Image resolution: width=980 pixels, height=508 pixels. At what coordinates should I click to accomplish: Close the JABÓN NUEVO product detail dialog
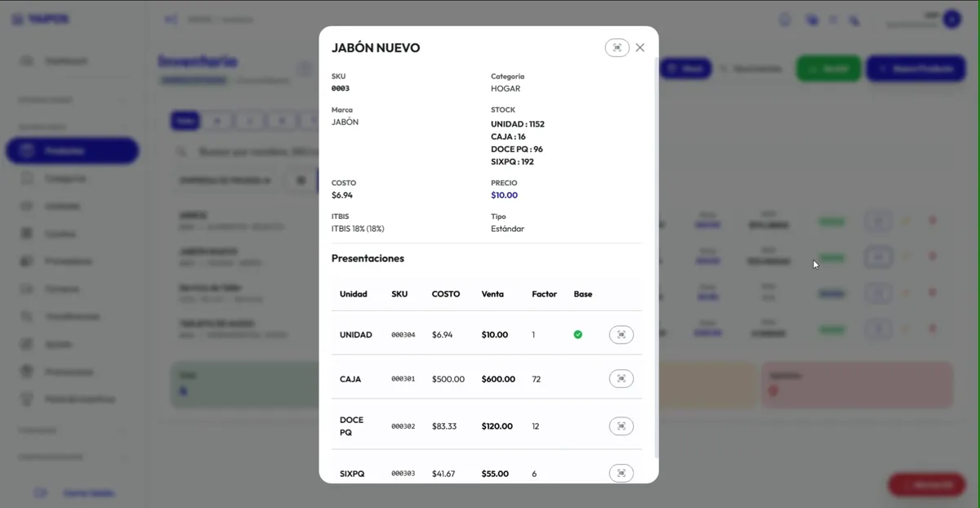click(640, 48)
